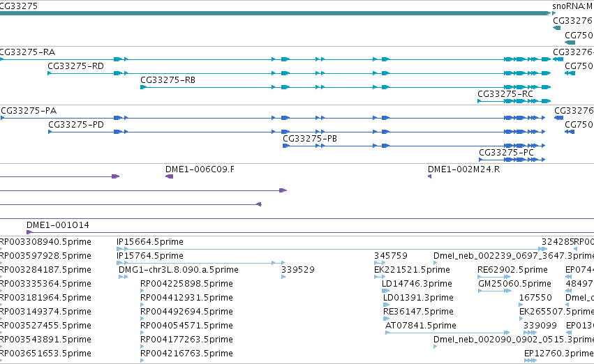
Task: Open the EK221521.5prime label
Action: click(x=412, y=270)
